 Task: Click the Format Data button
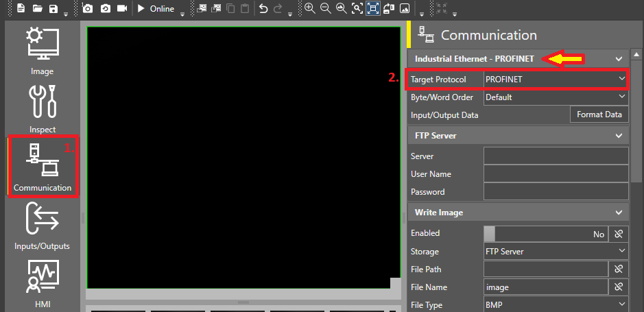tap(599, 115)
